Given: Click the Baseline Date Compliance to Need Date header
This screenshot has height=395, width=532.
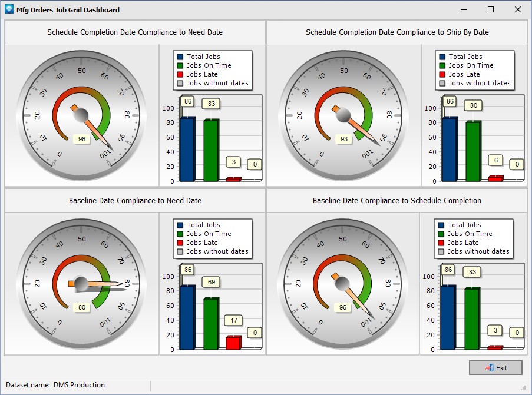Looking at the screenshot, I should pos(135,201).
